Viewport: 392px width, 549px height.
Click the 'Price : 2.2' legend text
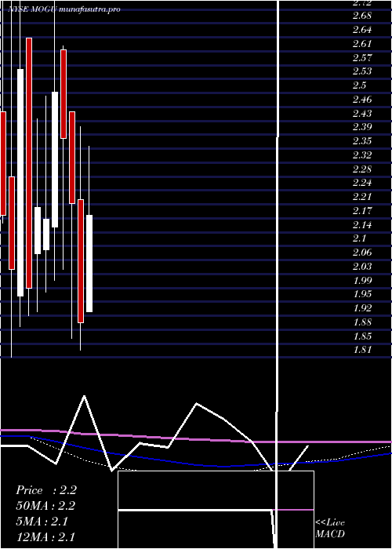pos(46,490)
